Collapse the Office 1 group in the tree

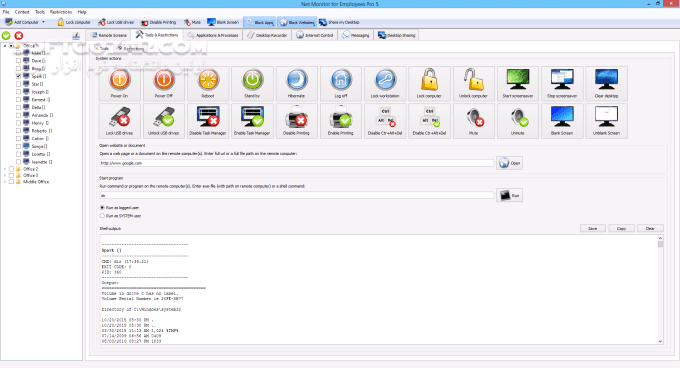(5, 46)
